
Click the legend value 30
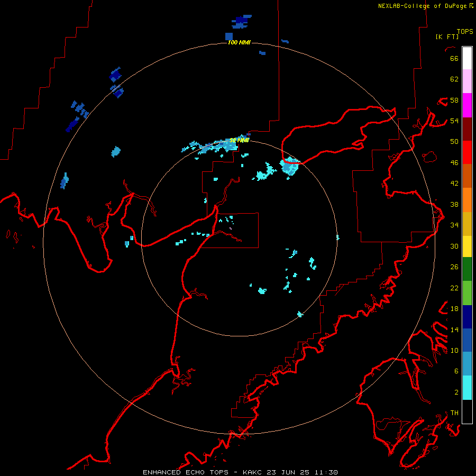tap(454, 246)
